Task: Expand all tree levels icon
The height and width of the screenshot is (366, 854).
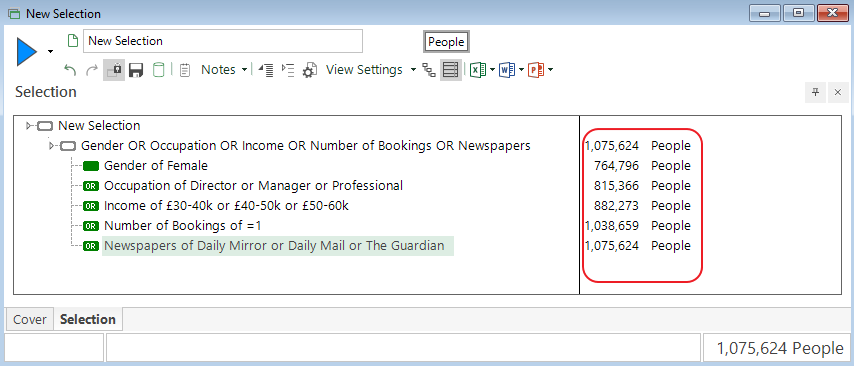Action: coord(288,70)
